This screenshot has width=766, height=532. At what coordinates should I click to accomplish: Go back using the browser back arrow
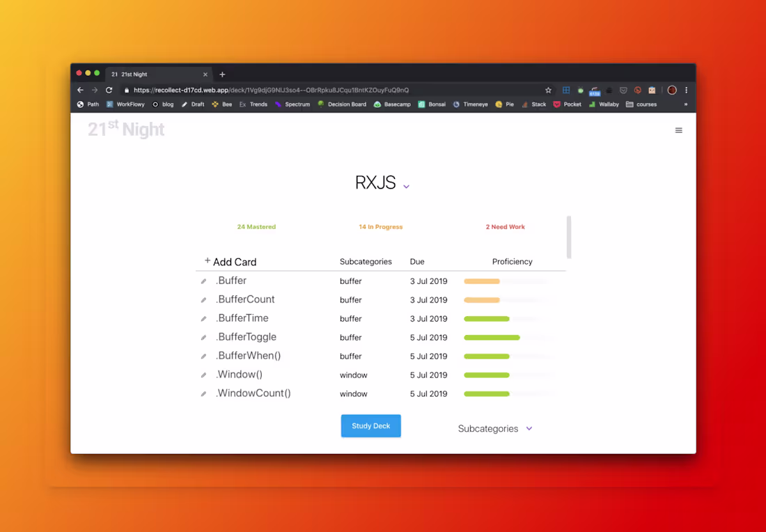(81, 90)
